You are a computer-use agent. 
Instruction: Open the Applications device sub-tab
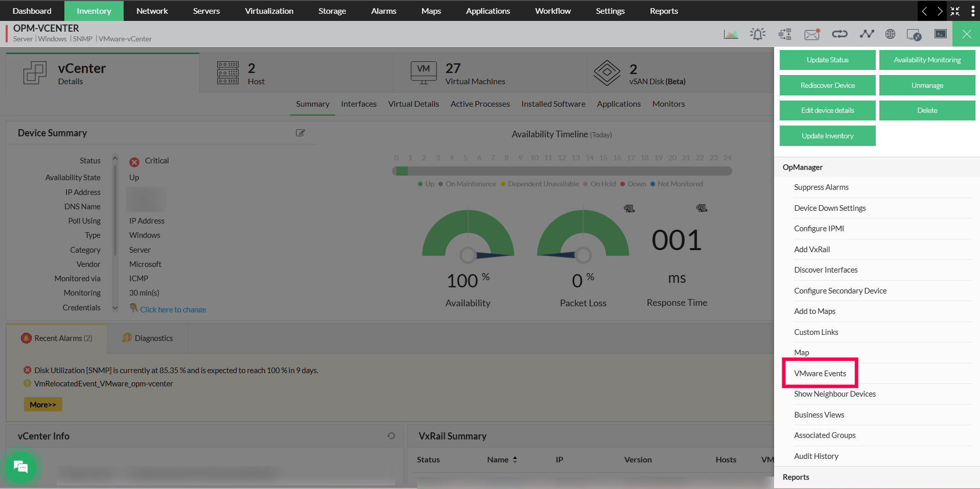[619, 104]
